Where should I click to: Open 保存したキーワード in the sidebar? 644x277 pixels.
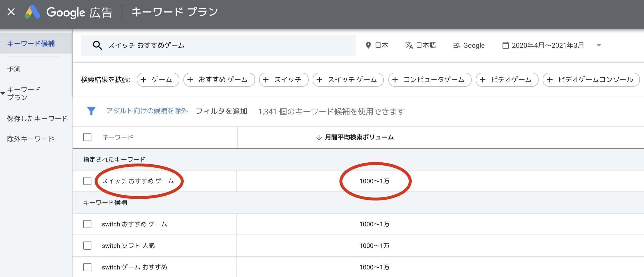tap(38, 118)
